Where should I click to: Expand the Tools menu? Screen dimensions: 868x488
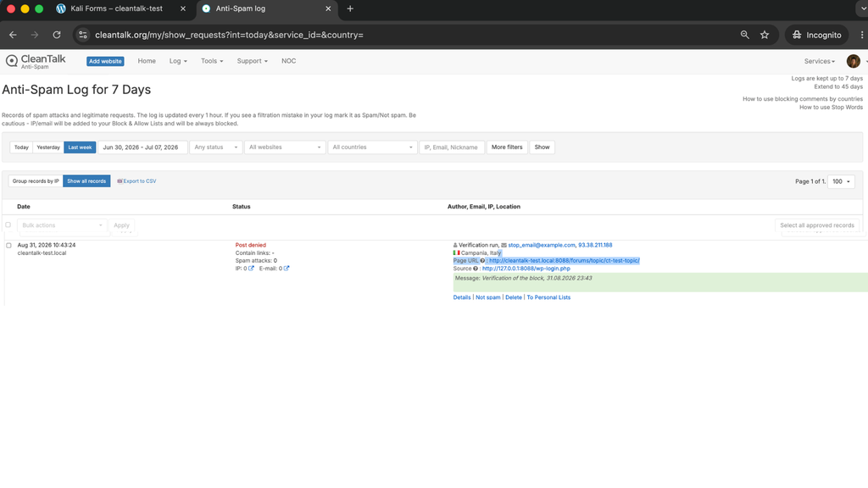(x=211, y=61)
